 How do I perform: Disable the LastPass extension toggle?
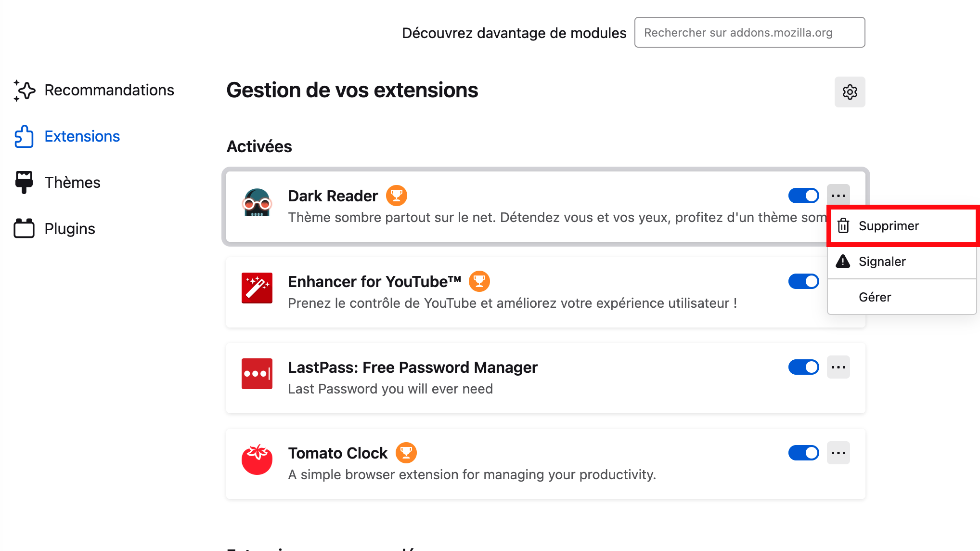pyautogui.click(x=803, y=367)
